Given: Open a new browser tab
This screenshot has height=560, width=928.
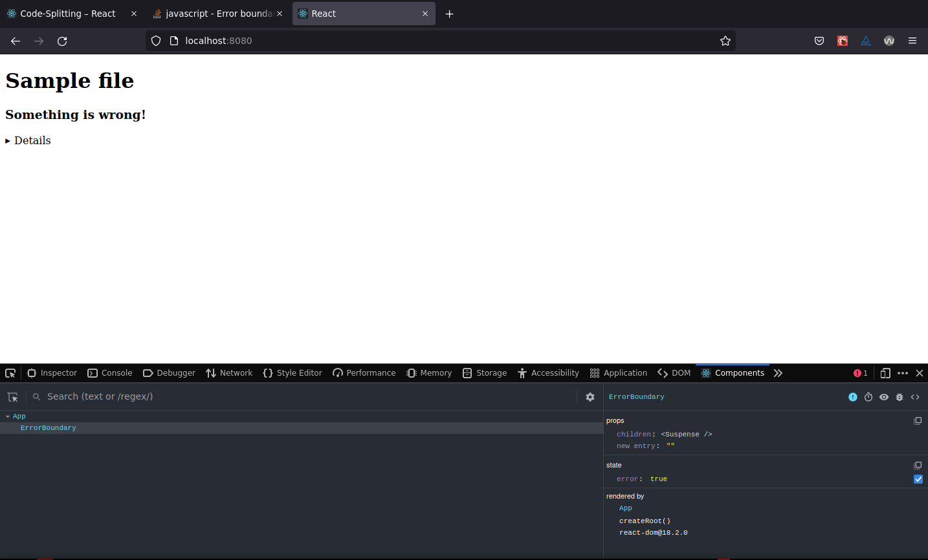Looking at the screenshot, I should 449,14.
